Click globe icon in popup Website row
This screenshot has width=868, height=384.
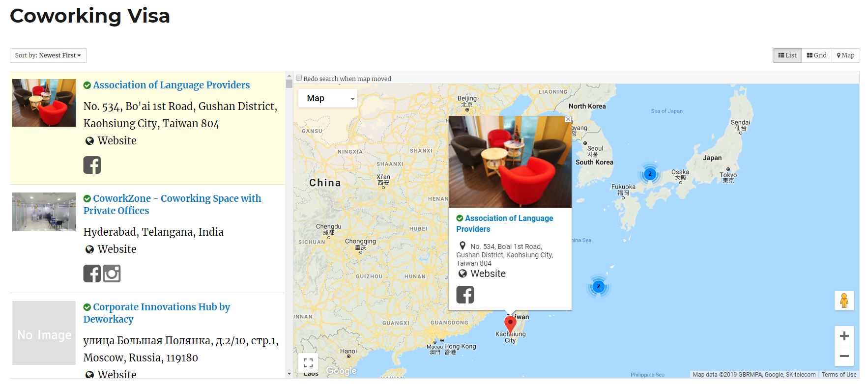click(x=463, y=274)
